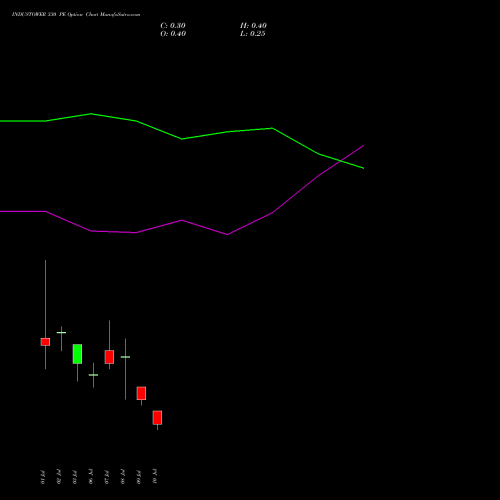Click the '07 Jul' date axis label

(107, 477)
